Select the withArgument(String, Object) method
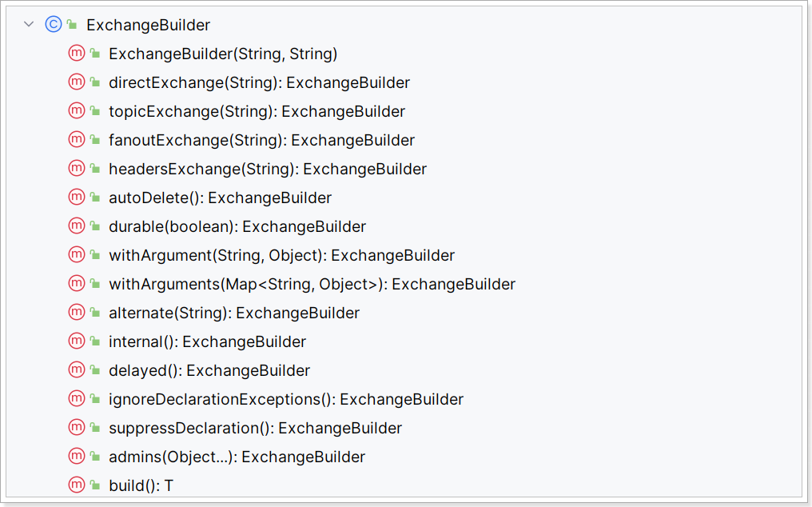The width and height of the screenshot is (812, 507). (281, 255)
